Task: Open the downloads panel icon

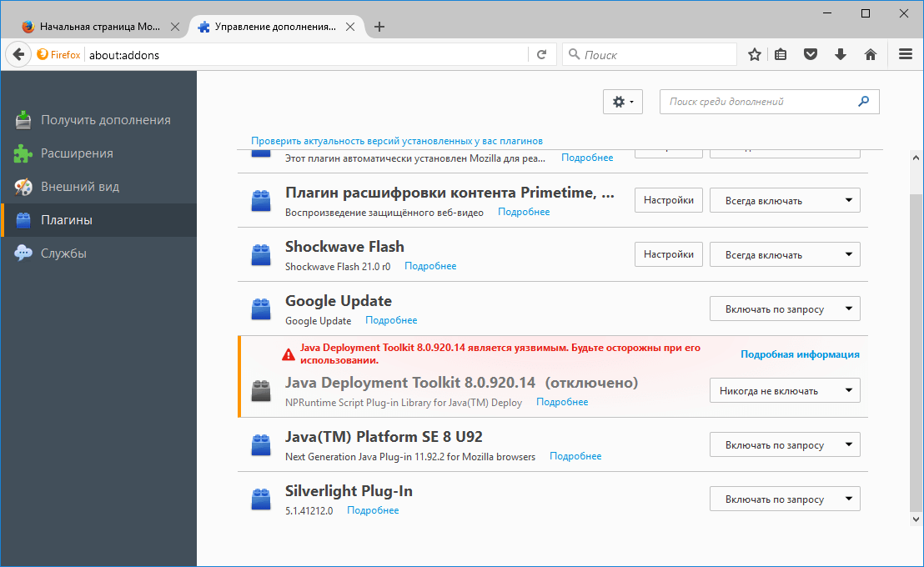Action: (841, 53)
